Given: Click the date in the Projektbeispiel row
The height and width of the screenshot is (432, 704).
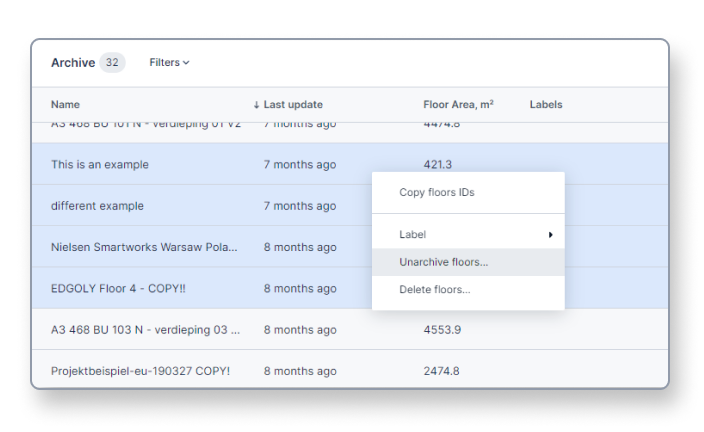Looking at the screenshot, I should (300, 371).
